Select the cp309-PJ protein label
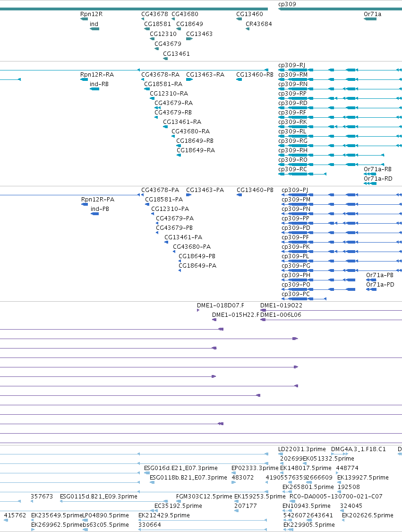Viewport: 402px width, 532px height. click(x=295, y=190)
